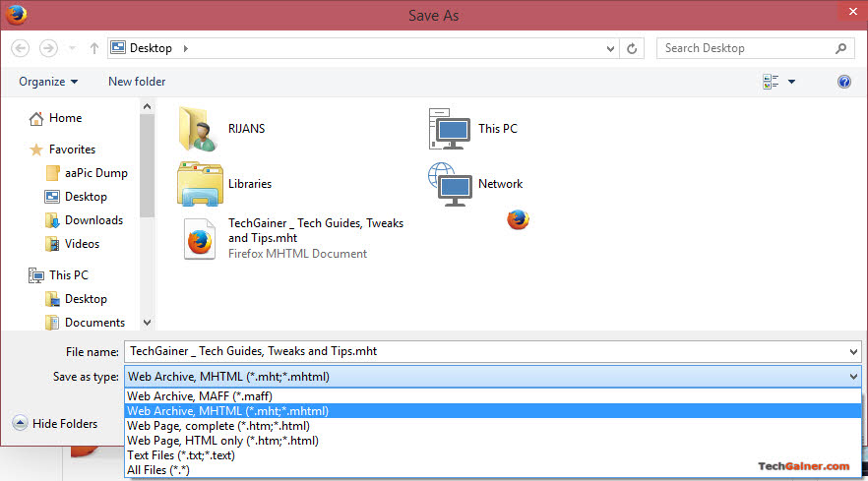
Task: Click the navigation pane scroll up arrow
Action: pos(147,106)
